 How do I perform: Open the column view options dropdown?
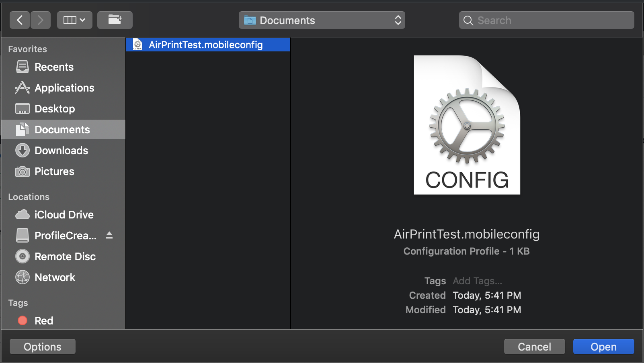(75, 20)
